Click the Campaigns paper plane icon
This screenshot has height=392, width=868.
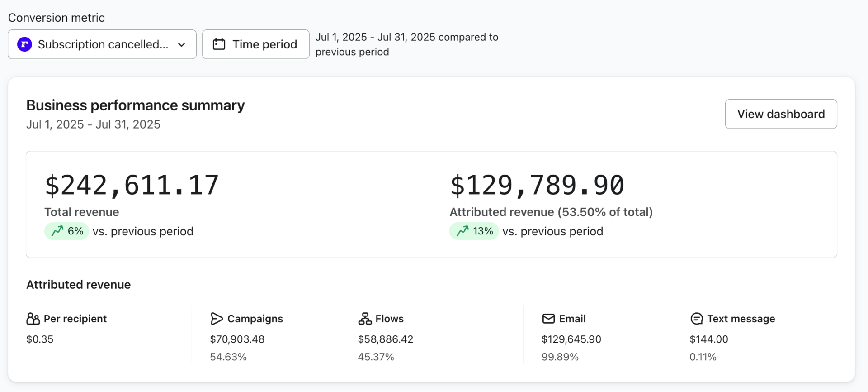[x=217, y=319]
